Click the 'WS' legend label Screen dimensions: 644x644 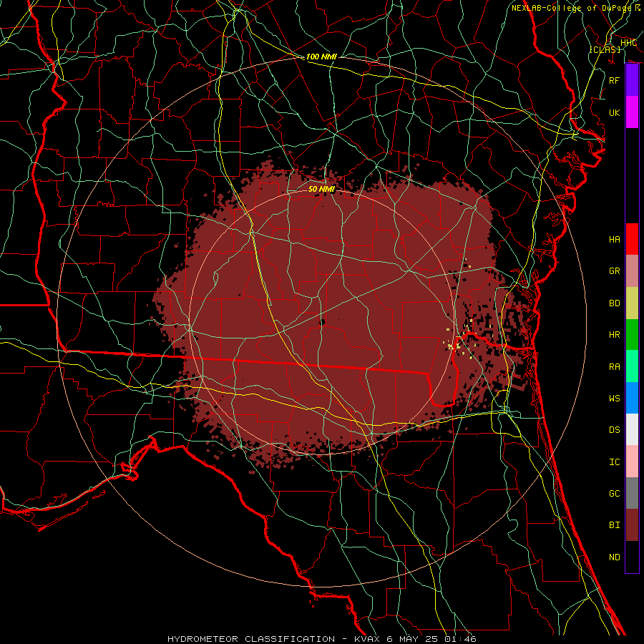click(615, 399)
